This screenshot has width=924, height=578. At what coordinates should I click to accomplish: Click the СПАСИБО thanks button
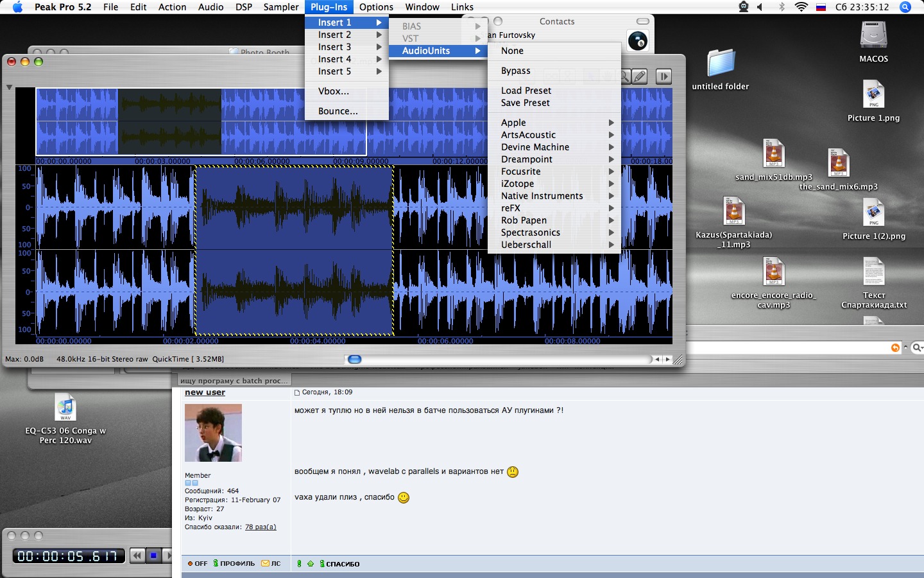[x=343, y=564]
